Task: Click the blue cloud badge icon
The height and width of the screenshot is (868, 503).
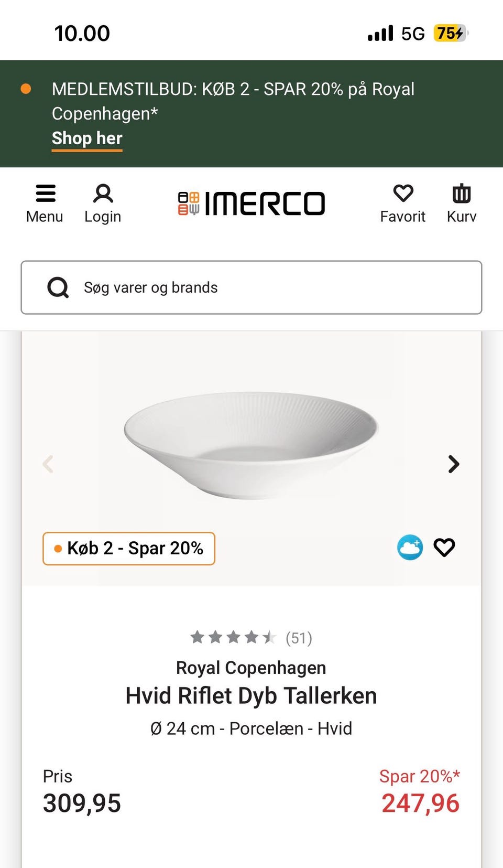Action: (x=410, y=548)
